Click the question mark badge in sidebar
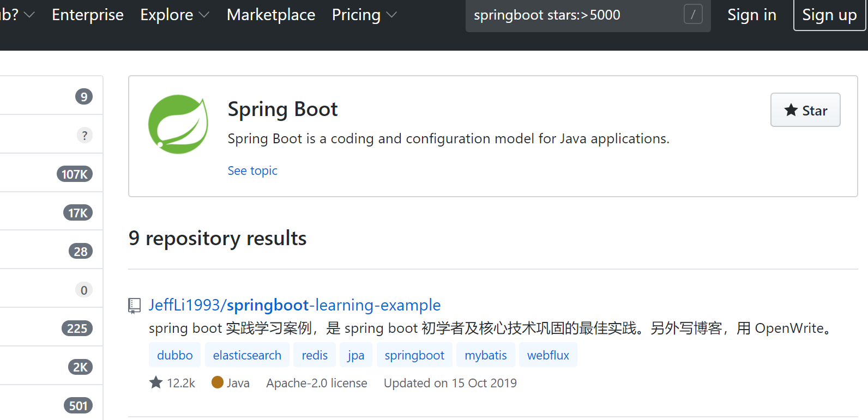 point(84,135)
